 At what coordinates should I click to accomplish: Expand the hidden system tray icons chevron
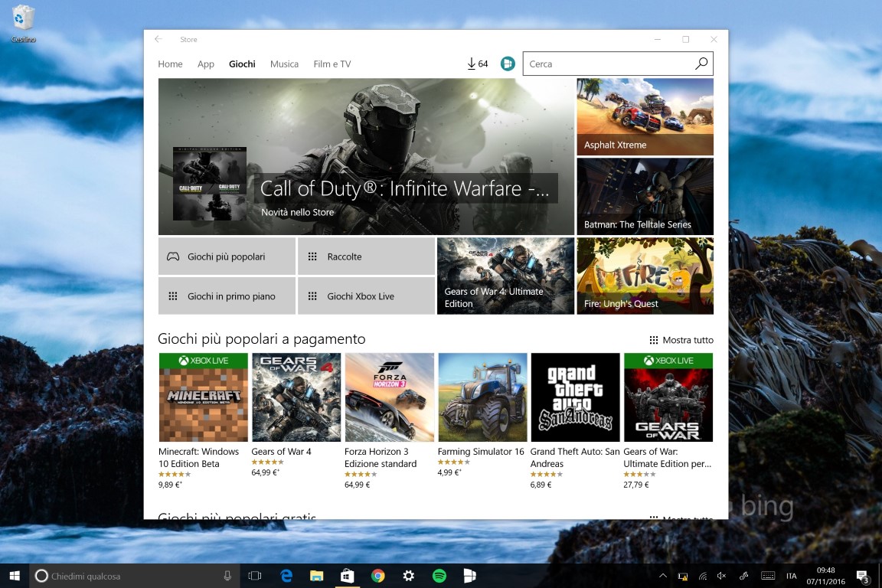click(x=662, y=576)
